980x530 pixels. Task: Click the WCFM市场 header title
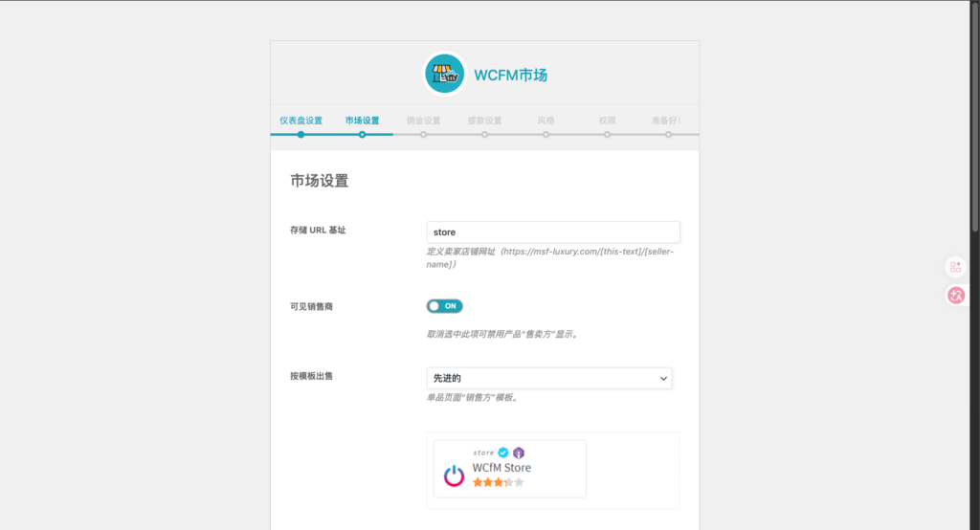(x=511, y=75)
